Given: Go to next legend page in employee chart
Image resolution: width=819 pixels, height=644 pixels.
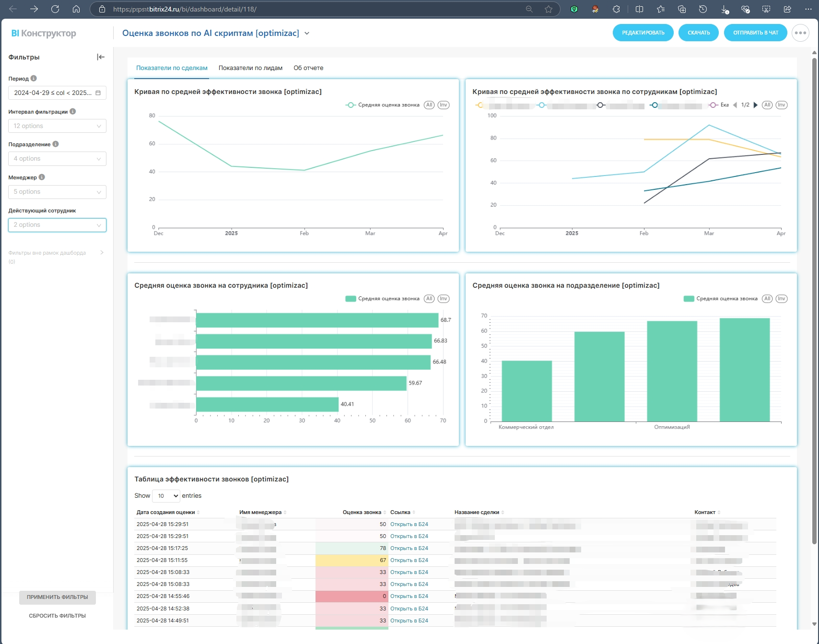Looking at the screenshot, I should [756, 105].
